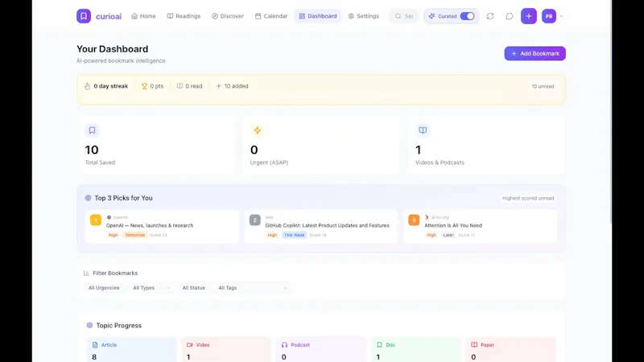The width and height of the screenshot is (644, 362).
Task: Click the Total Saved bookmark icon
Action: point(92,130)
